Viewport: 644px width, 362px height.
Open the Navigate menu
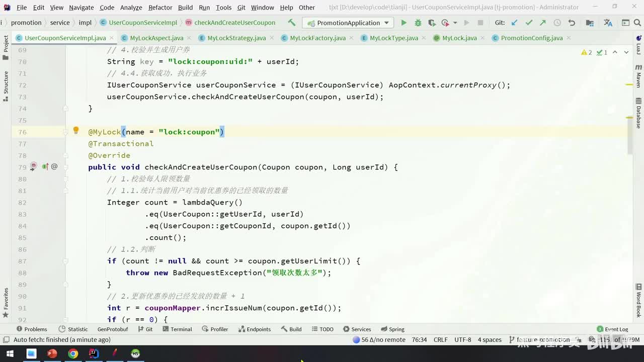[x=82, y=8]
